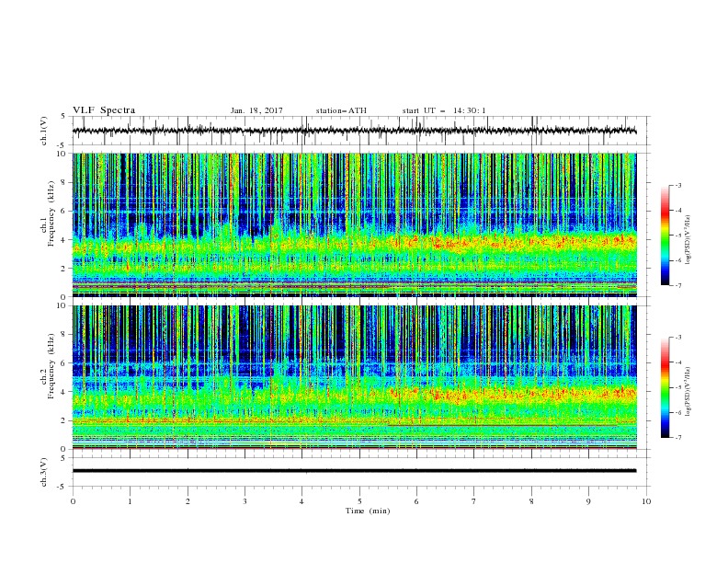Click the "-7" tick on ch.2 color bar

pyautogui.click(x=678, y=438)
